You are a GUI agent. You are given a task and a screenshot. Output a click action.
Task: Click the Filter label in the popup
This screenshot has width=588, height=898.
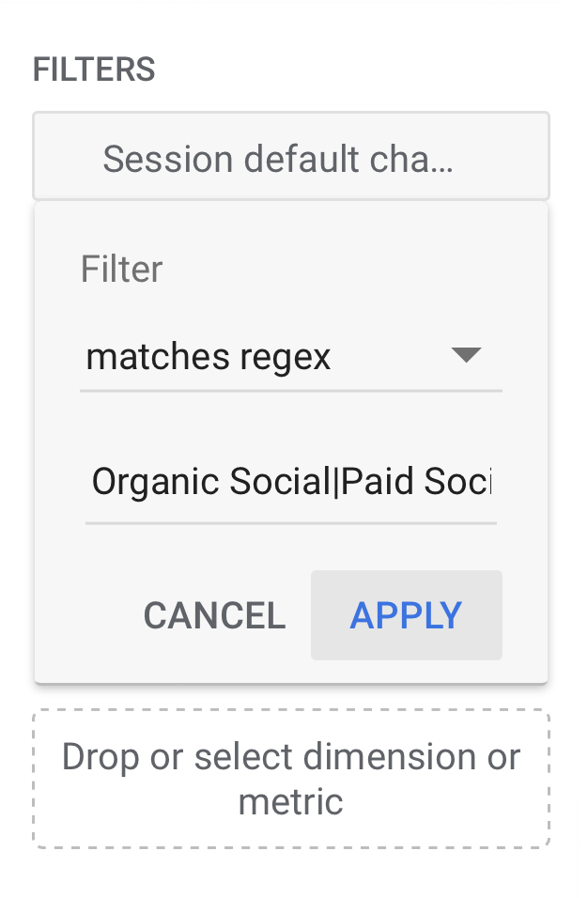click(x=121, y=270)
